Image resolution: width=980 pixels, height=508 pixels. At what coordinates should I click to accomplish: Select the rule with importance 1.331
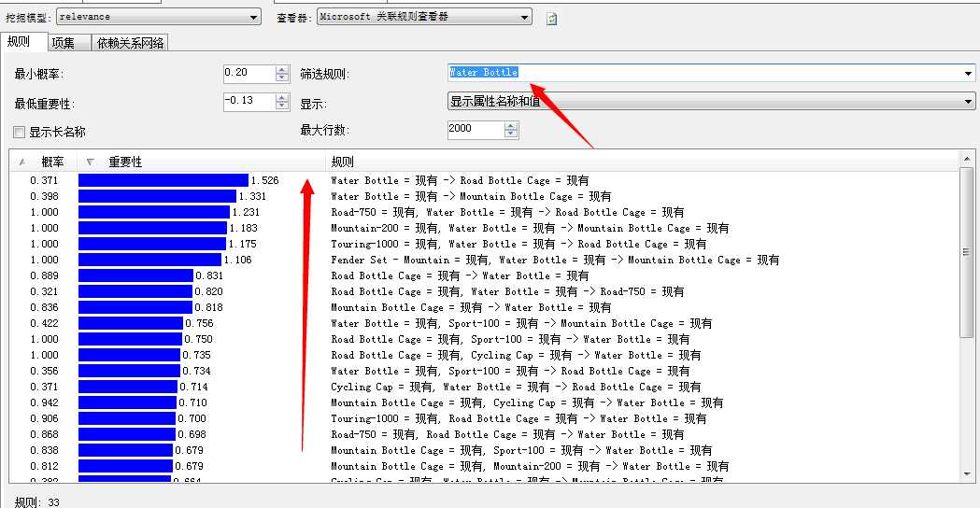[484, 196]
